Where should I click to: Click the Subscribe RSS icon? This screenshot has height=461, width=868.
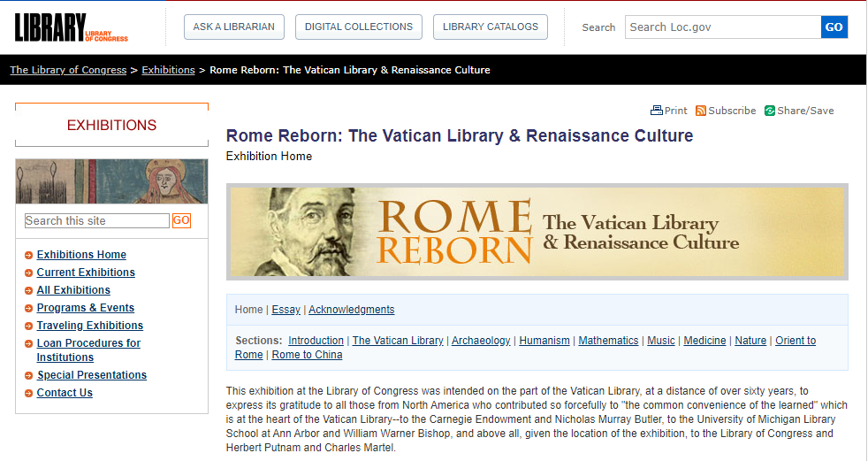701,111
